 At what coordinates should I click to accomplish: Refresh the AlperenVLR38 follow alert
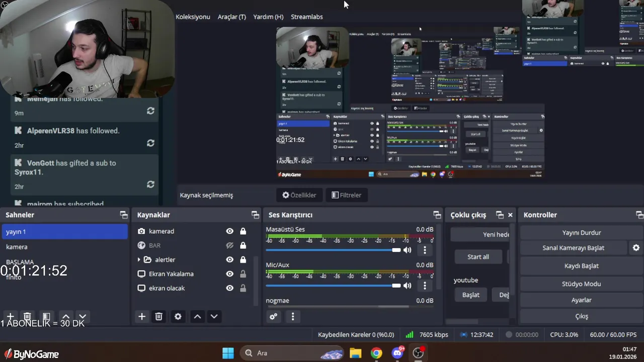(150, 143)
